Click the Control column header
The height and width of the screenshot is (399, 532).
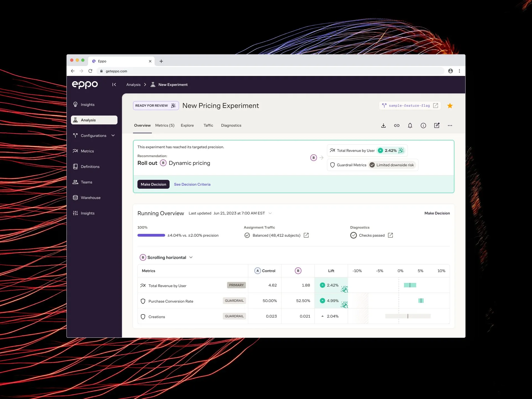pyautogui.click(x=265, y=271)
